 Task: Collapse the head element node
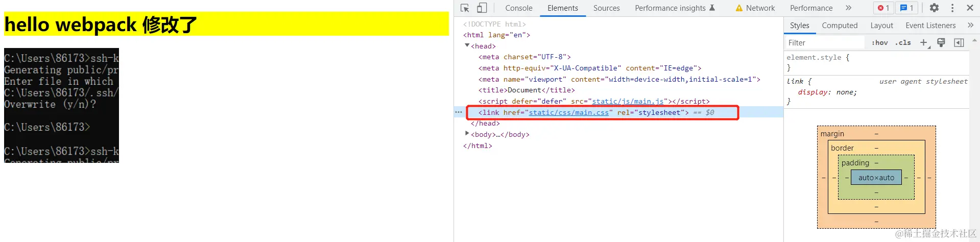click(x=467, y=46)
